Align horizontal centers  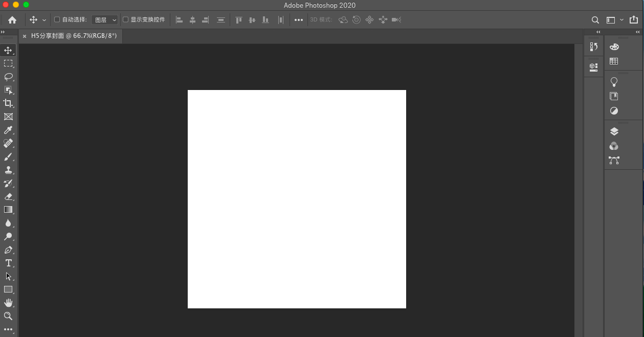point(192,20)
